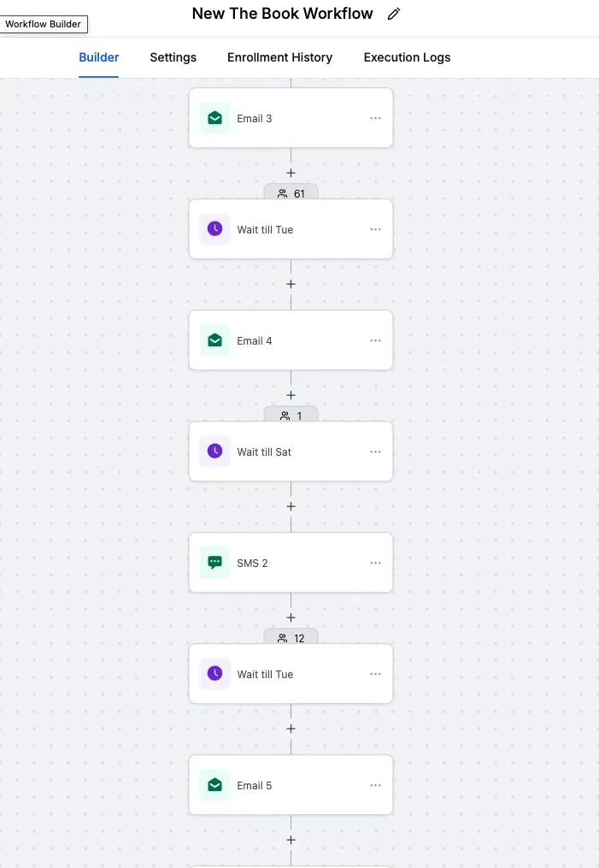Go to the Execution Logs tab
This screenshot has height=868, width=599.
tap(407, 57)
